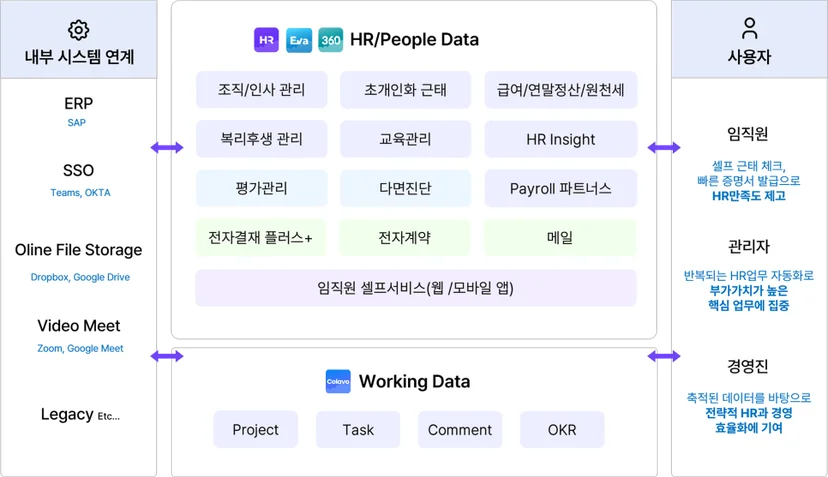Image resolution: width=828 pixels, height=477 pixels.
Task: Open the 평가관리 module
Action: click(x=261, y=188)
